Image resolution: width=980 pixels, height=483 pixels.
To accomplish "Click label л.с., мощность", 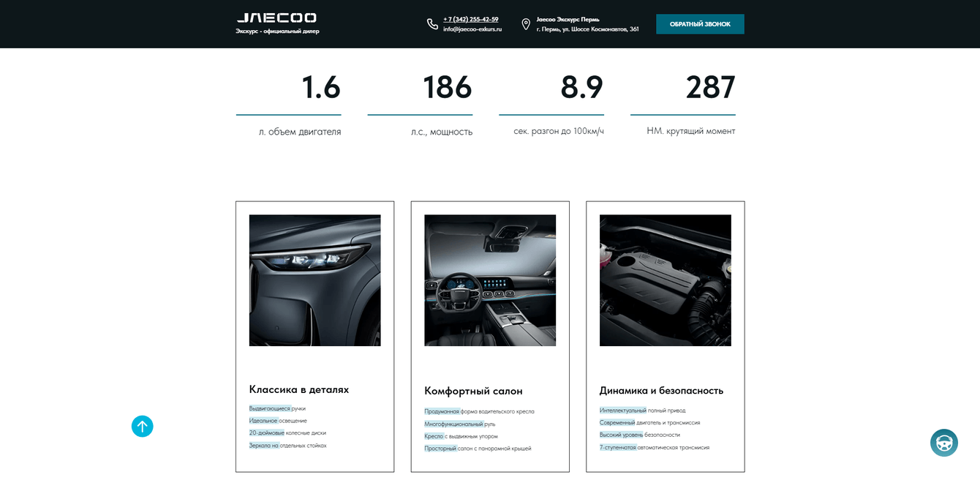I will (x=442, y=132).
